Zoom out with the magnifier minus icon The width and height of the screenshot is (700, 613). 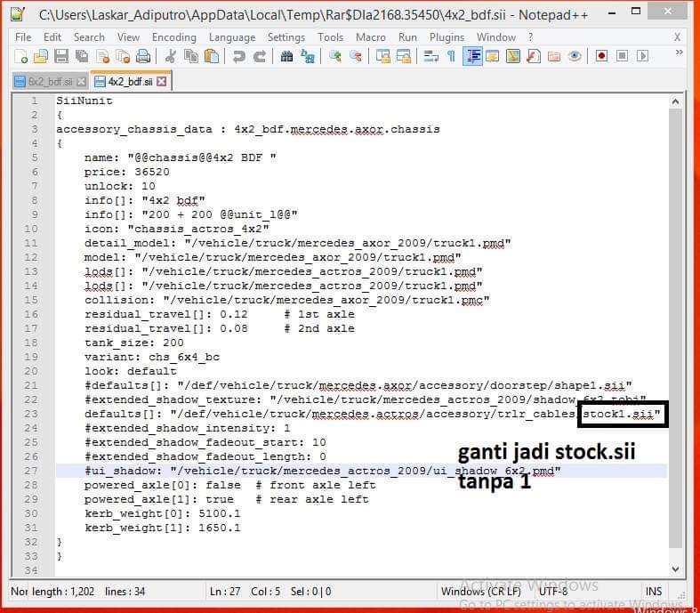356,56
